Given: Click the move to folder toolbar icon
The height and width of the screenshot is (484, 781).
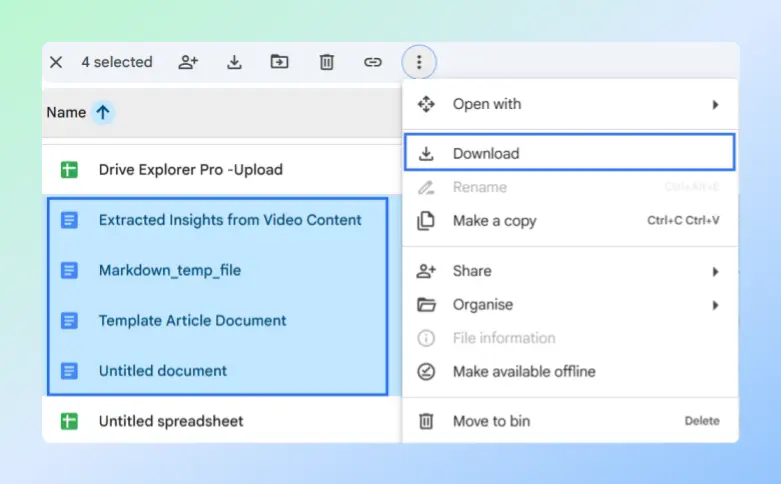Looking at the screenshot, I should coord(279,62).
